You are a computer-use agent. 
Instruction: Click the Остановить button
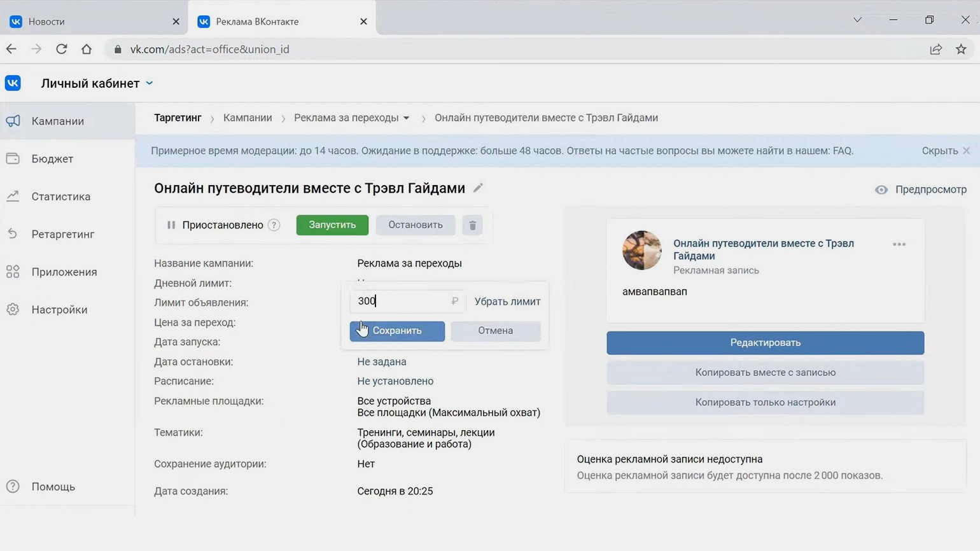[416, 225]
